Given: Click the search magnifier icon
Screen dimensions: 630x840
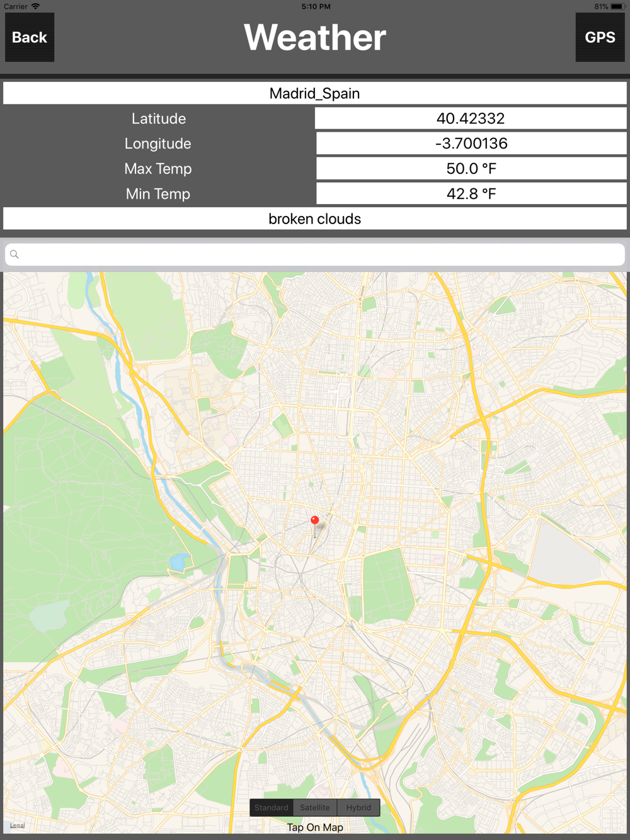Looking at the screenshot, I should click(x=14, y=254).
